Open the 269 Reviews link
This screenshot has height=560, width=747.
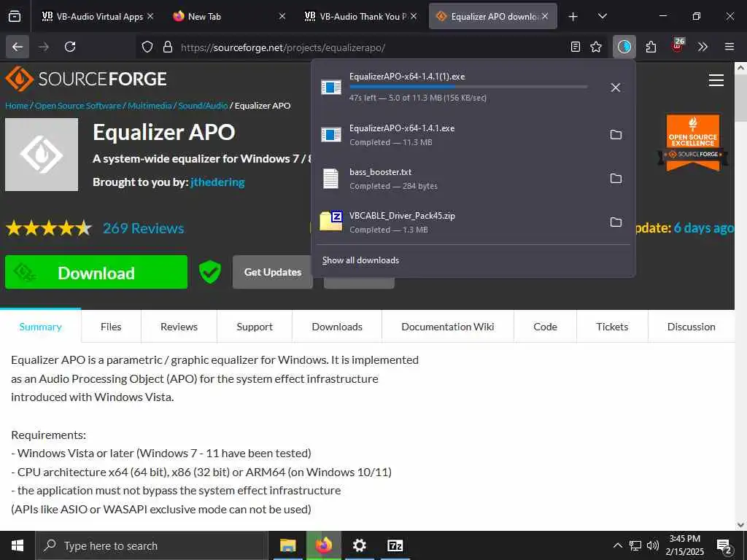pyautogui.click(x=144, y=228)
